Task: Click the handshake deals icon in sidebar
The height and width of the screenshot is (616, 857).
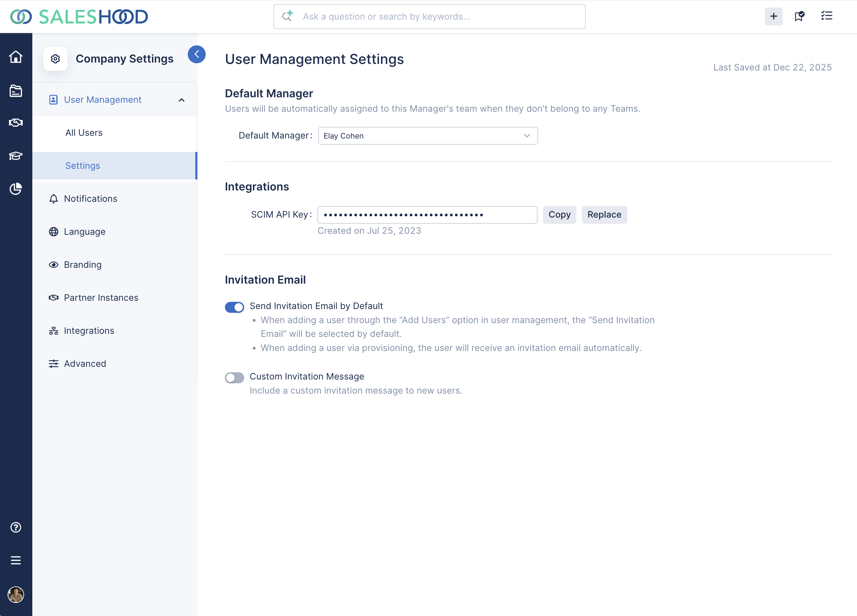Action: tap(15, 122)
